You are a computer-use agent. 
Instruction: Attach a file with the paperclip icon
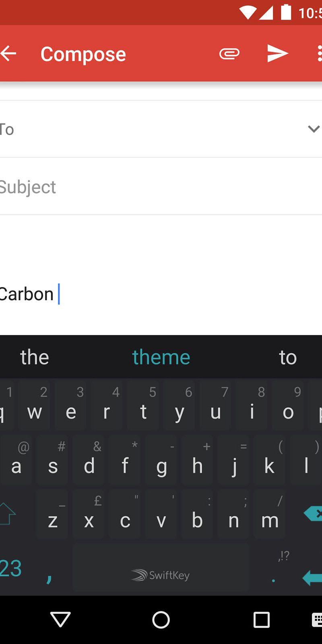click(229, 54)
